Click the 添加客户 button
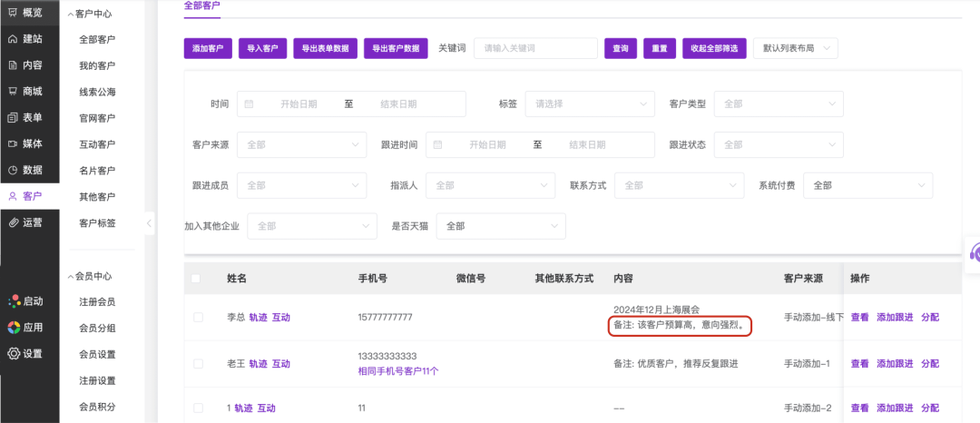 tap(208, 49)
